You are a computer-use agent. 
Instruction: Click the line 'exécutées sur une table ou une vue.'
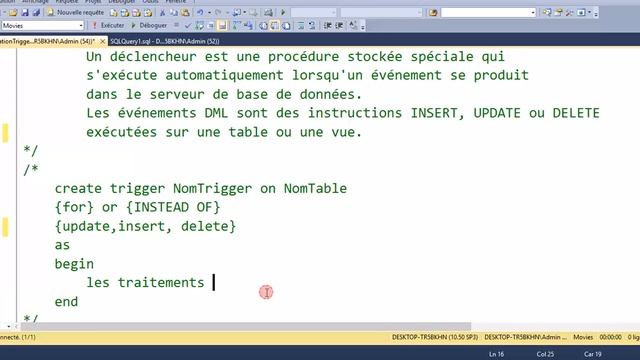tap(224, 132)
